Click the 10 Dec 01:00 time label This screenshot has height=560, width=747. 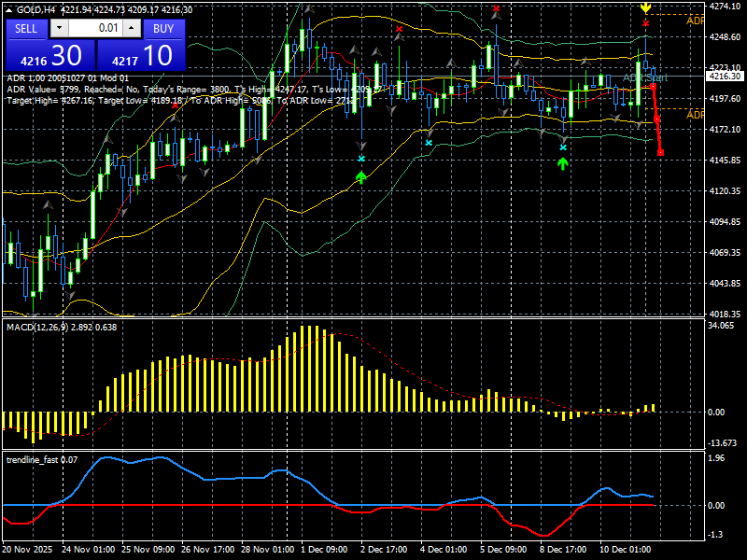[625, 549]
